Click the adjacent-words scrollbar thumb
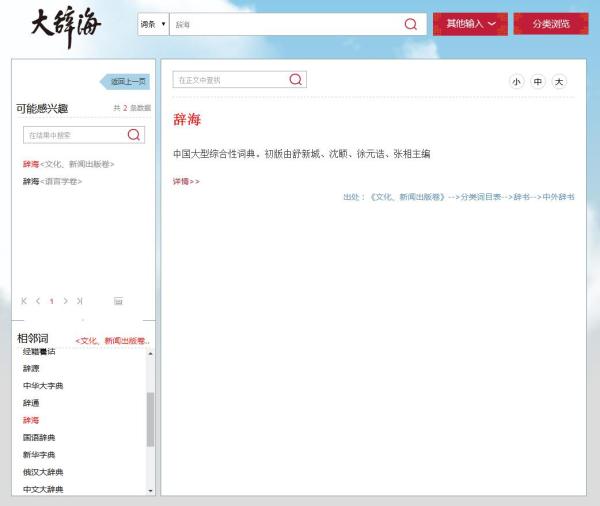600x506 pixels. [150, 419]
